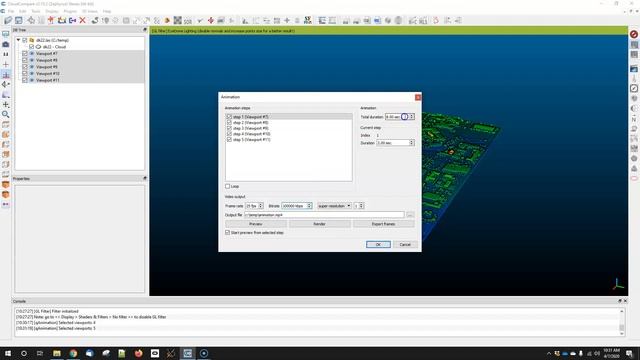The width and height of the screenshot is (640, 360).
Task: Open the Windows Start menu
Action: point(8,353)
